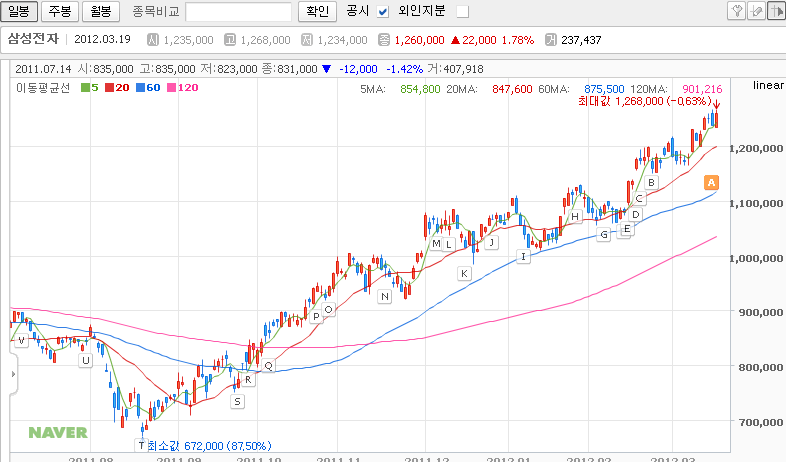
Task: Click the 1,200,000 price axis label
Action: point(757,148)
